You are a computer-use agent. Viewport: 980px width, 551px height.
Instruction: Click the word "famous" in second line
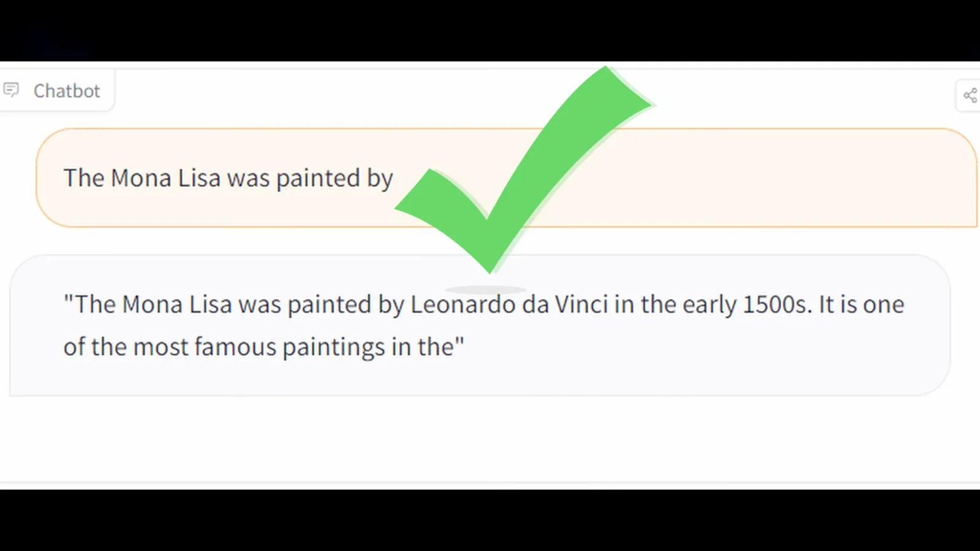coord(236,347)
